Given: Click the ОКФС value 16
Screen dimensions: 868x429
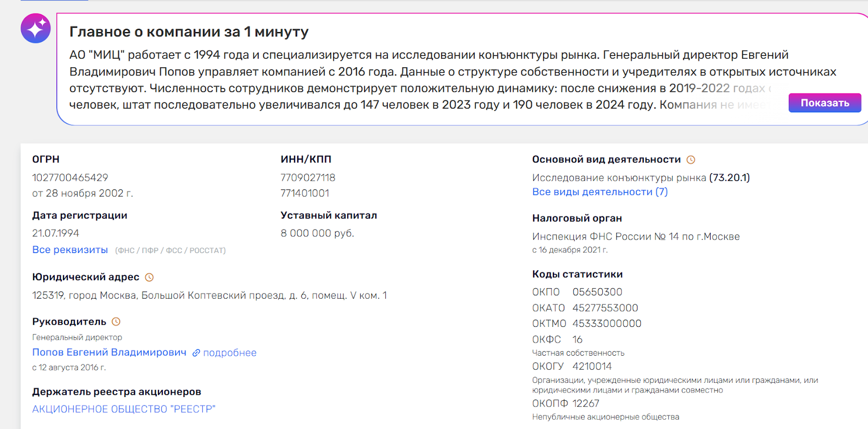Looking at the screenshot, I should pyautogui.click(x=577, y=339).
